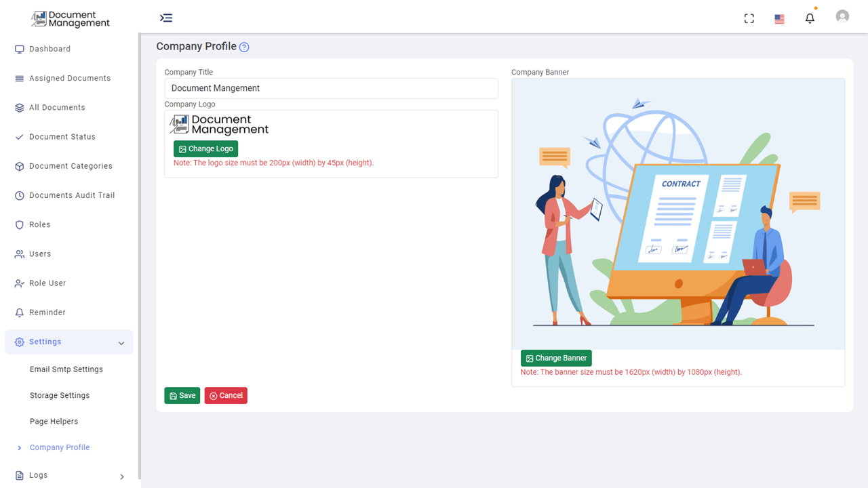Open the All Documents section

click(58, 107)
